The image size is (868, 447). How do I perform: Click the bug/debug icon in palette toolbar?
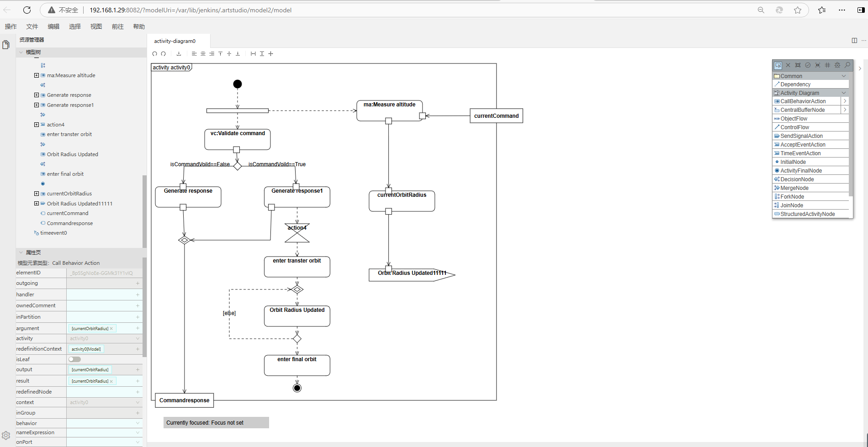(x=837, y=65)
